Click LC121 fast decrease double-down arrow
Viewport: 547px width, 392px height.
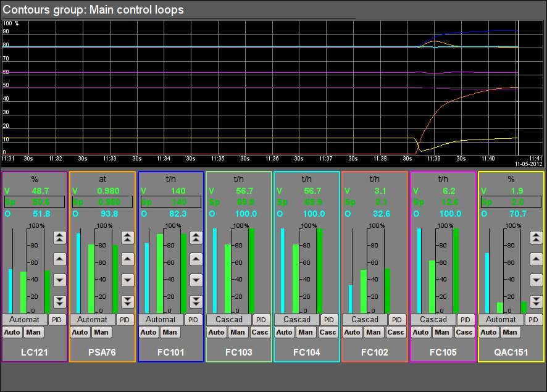[x=60, y=301]
